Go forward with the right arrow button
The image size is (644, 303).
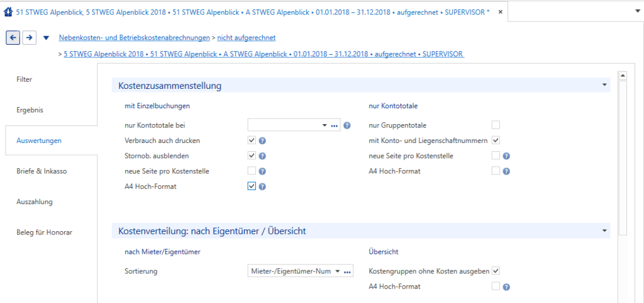[x=29, y=38]
